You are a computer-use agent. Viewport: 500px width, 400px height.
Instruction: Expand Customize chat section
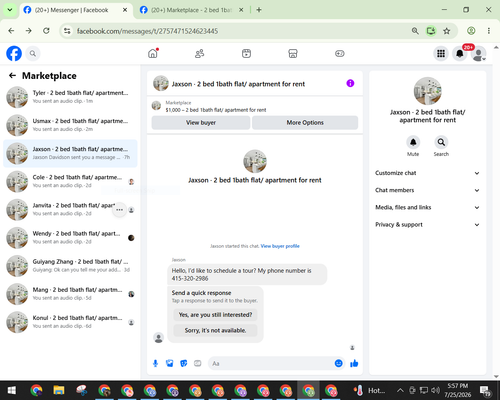pos(427,173)
